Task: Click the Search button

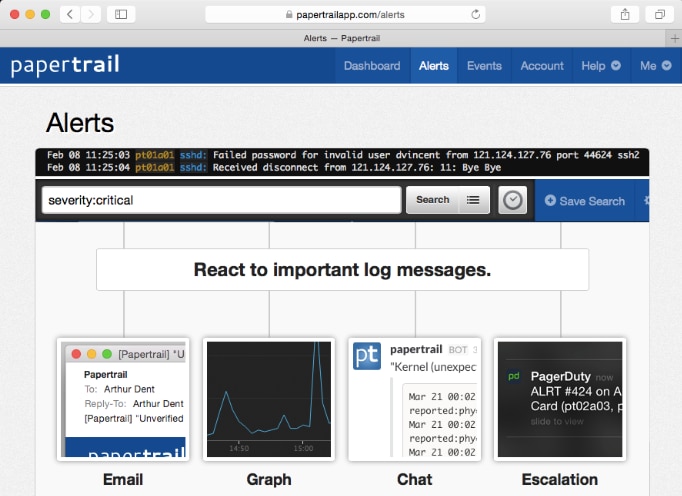Action: 432,200
